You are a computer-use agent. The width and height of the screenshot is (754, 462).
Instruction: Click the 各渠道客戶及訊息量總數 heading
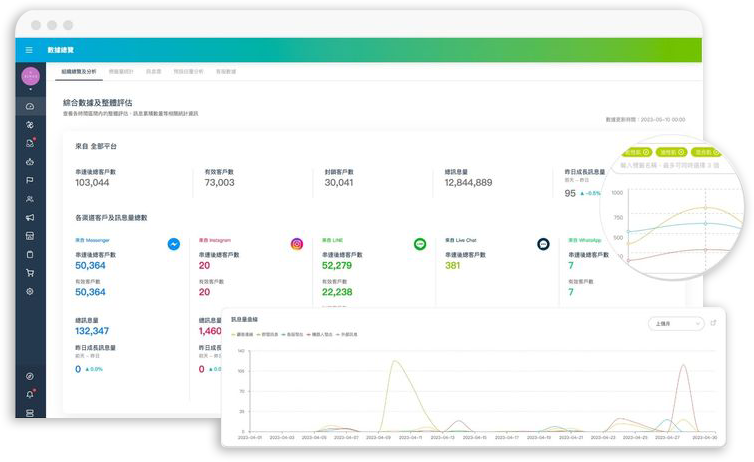point(111,218)
